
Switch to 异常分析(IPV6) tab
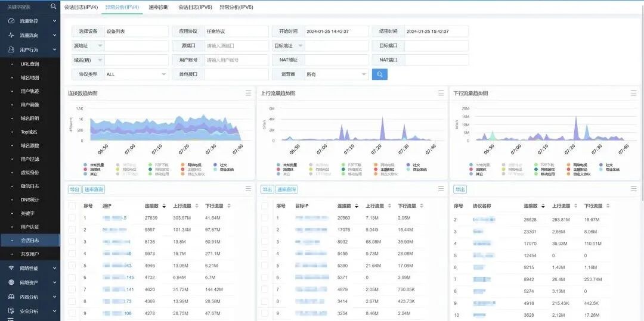(x=236, y=7)
